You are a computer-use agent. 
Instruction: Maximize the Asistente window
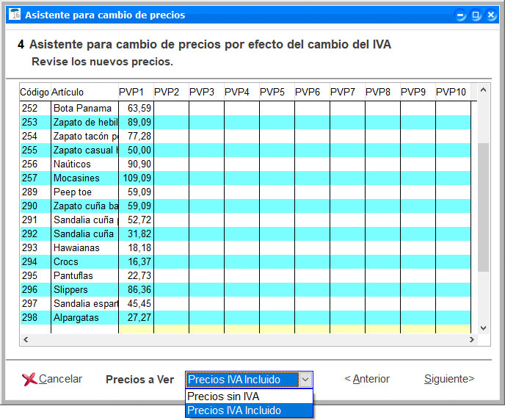(476, 15)
